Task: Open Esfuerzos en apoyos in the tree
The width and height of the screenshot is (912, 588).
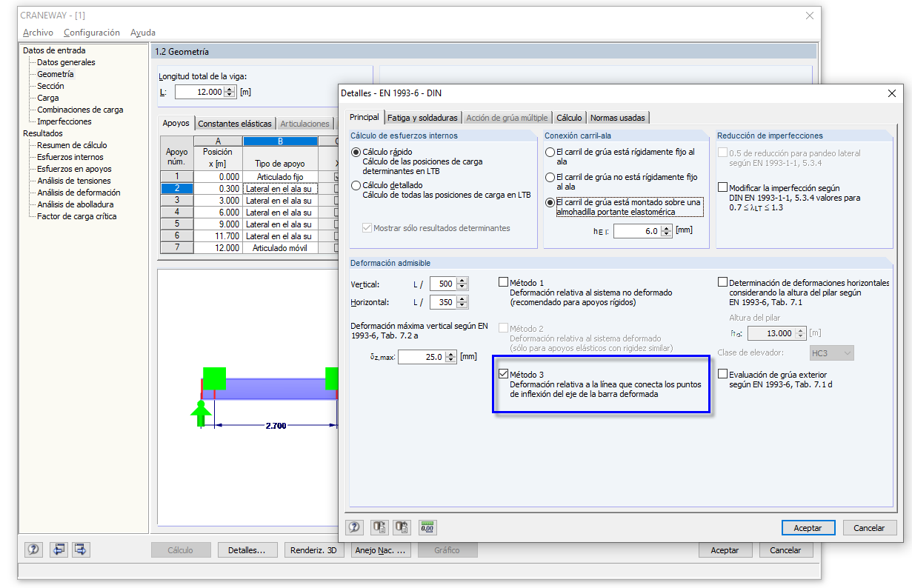Action: click(74, 169)
